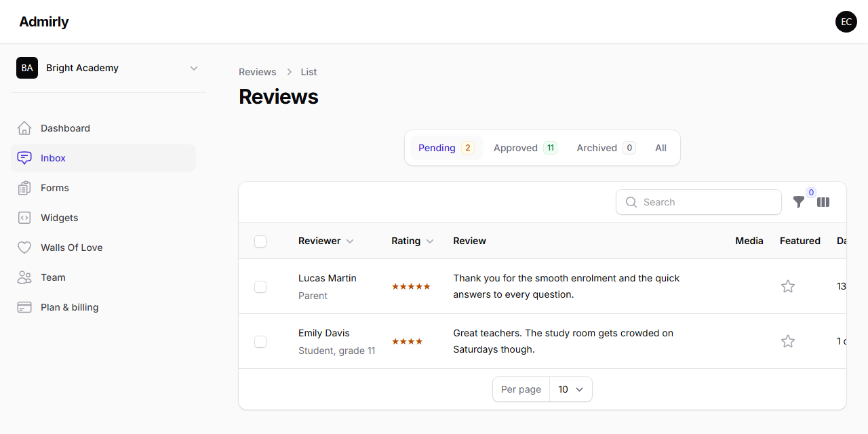Focus the Search input field
868x434 pixels.
pos(698,202)
